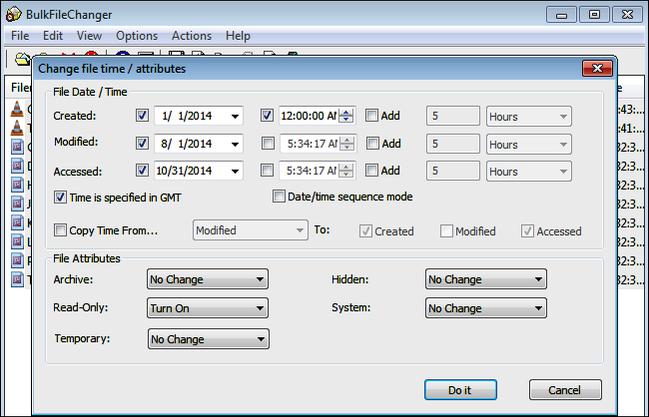This screenshot has width=649, height=417.
Task: Enable Date/time sequence mode
Action: point(279,197)
